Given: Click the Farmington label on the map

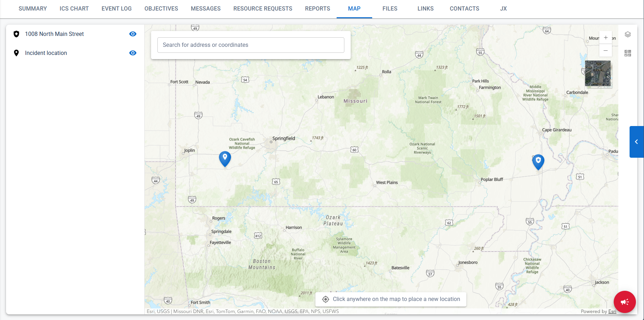Looking at the screenshot, I should [x=490, y=88].
